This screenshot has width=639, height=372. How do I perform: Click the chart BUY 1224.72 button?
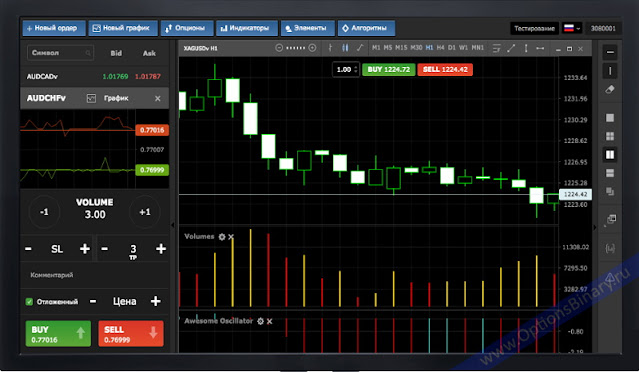[x=388, y=70]
